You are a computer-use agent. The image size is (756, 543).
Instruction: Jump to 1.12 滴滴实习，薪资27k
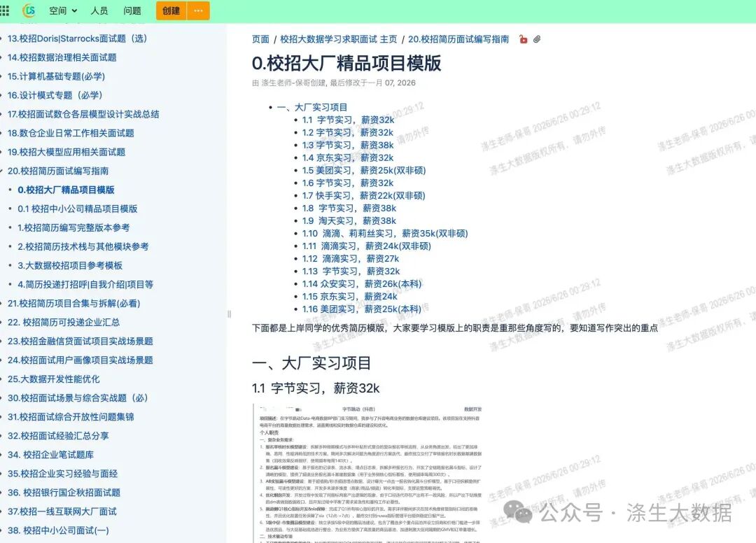(x=351, y=259)
